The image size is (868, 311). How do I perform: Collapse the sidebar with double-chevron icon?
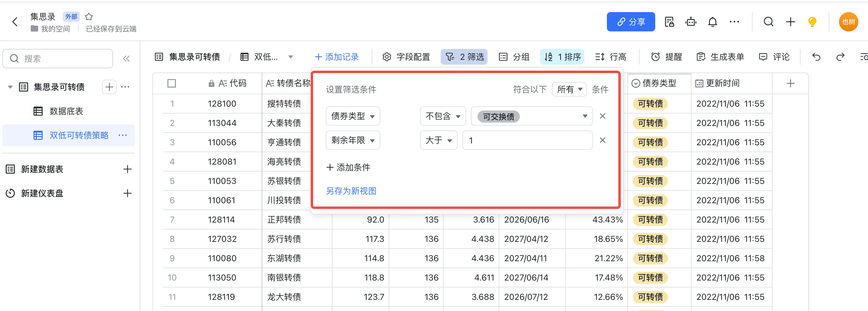coord(126,59)
